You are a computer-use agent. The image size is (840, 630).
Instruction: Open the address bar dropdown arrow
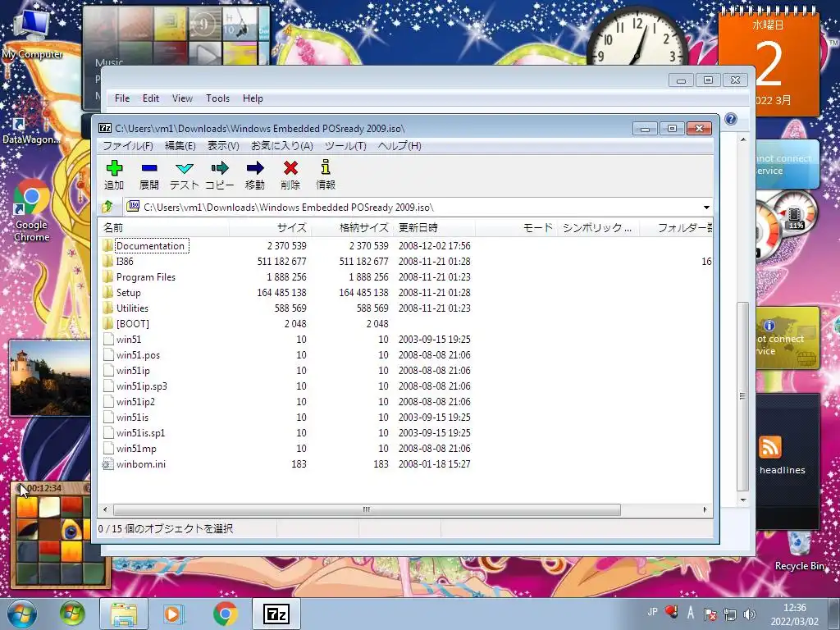pyautogui.click(x=706, y=208)
